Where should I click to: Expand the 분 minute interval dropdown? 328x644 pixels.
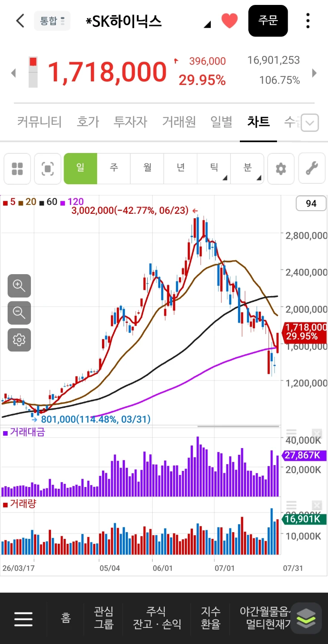(247, 169)
